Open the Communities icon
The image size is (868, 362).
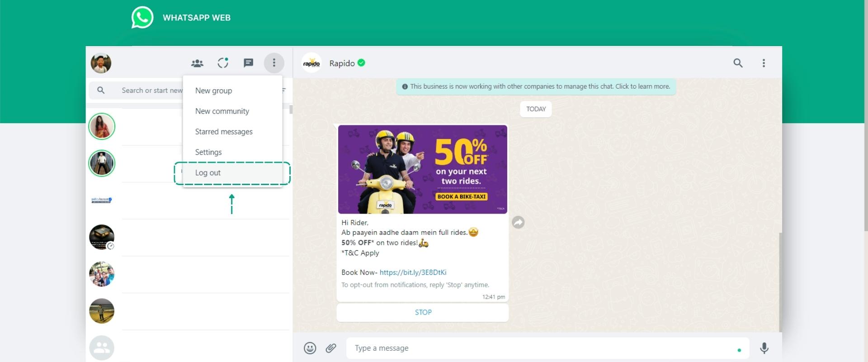pyautogui.click(x=197, y=63)
